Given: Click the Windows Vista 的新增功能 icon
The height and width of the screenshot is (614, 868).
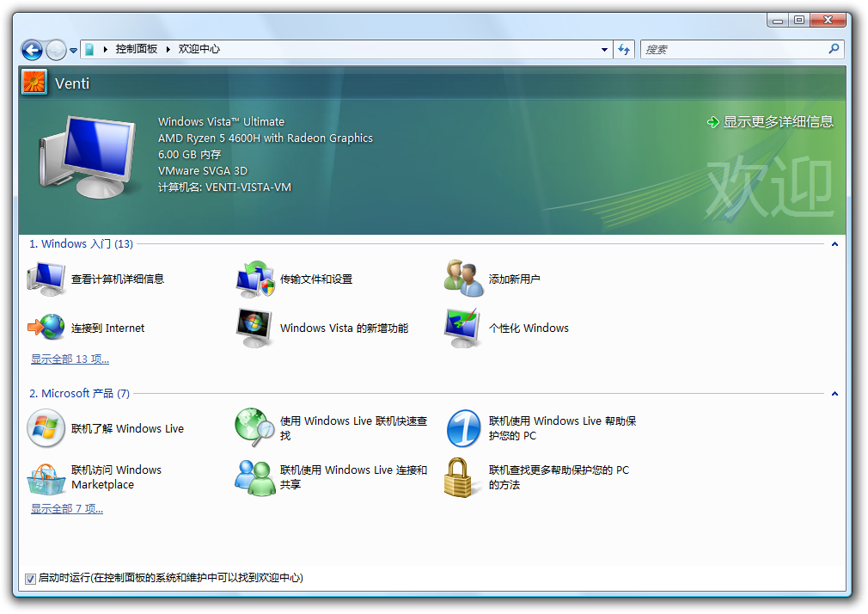Looking at the screenshot, I should [x=254, y=328].
